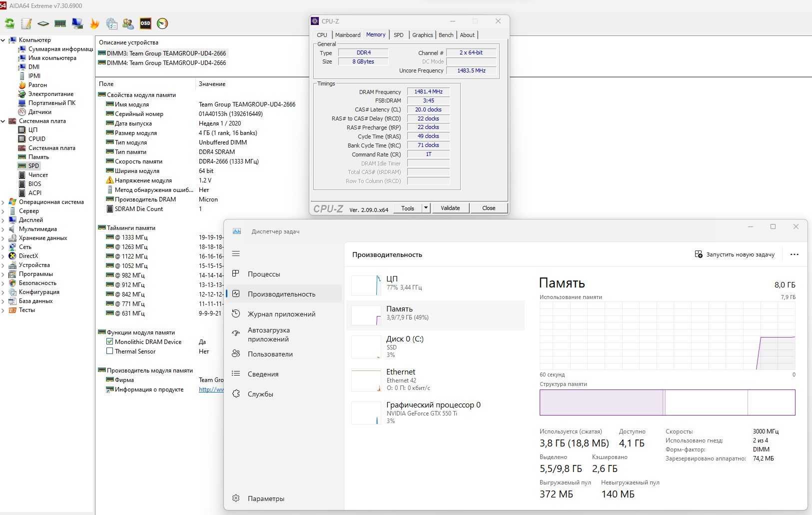812x515 pixels.
Task: Open the hamburger menu in Диспетчер задач
Action: pos(236,254)
